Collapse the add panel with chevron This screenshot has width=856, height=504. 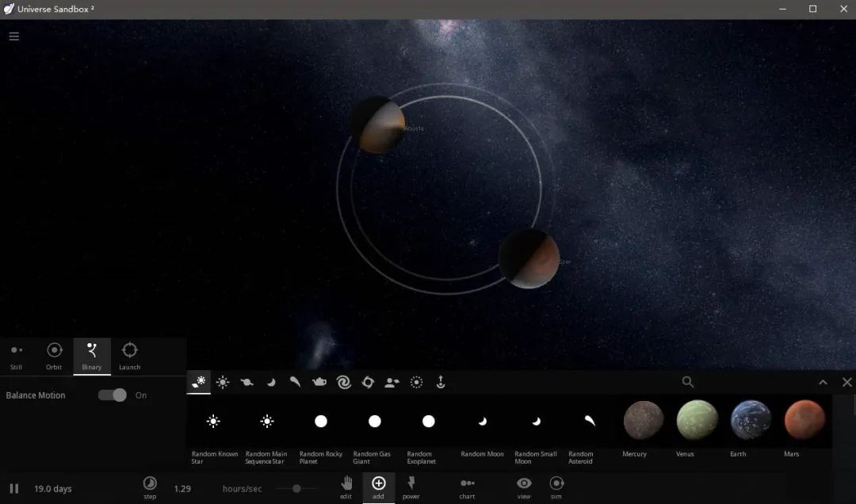[823, 383]
